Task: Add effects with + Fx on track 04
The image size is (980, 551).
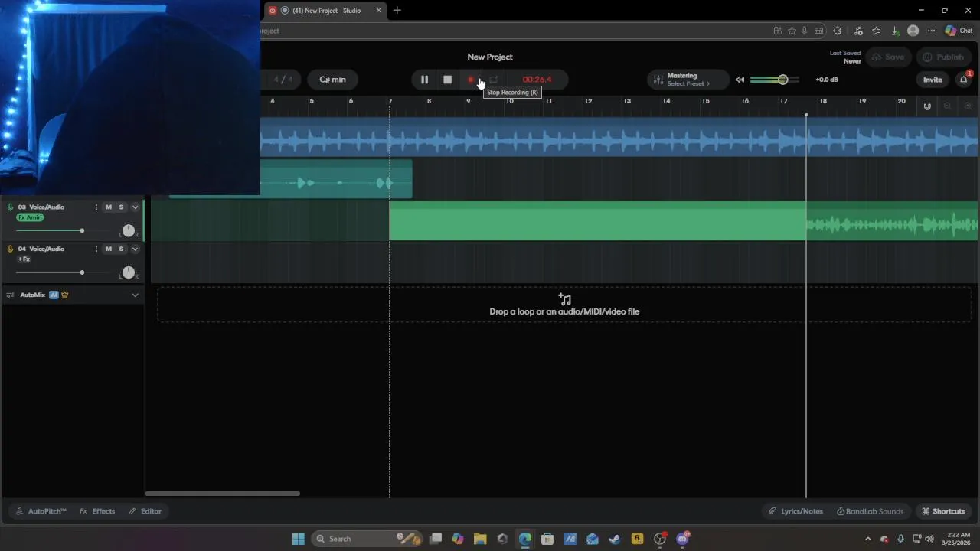Action: point(24,259)
